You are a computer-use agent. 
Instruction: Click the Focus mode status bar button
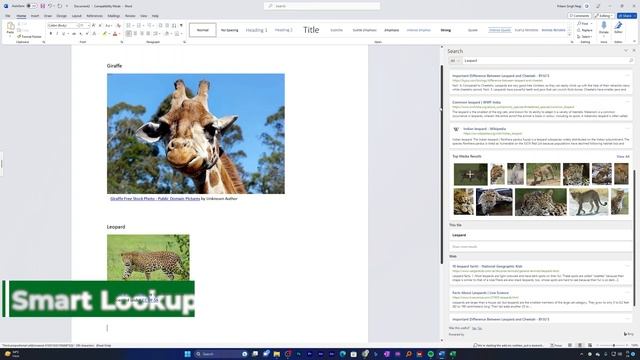pyautogui.click(x=556, y=345)
